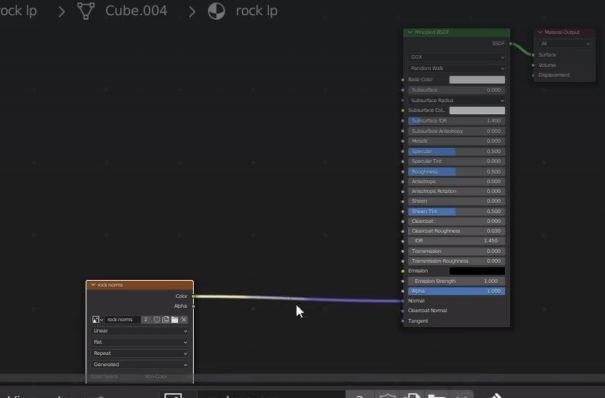Screen dimensions: 605x398
Task: Click the Specular slider
Action: [x=456, y=151]
